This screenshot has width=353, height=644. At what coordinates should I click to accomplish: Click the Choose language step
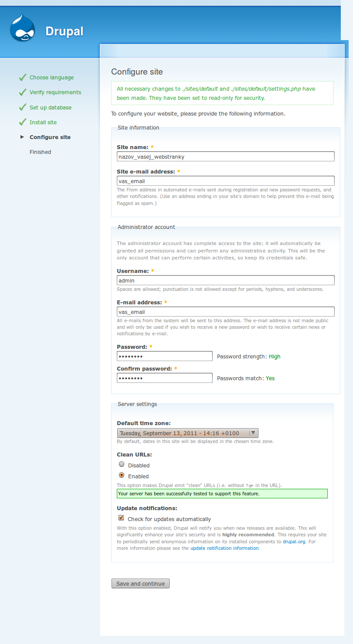coord(51,78)
